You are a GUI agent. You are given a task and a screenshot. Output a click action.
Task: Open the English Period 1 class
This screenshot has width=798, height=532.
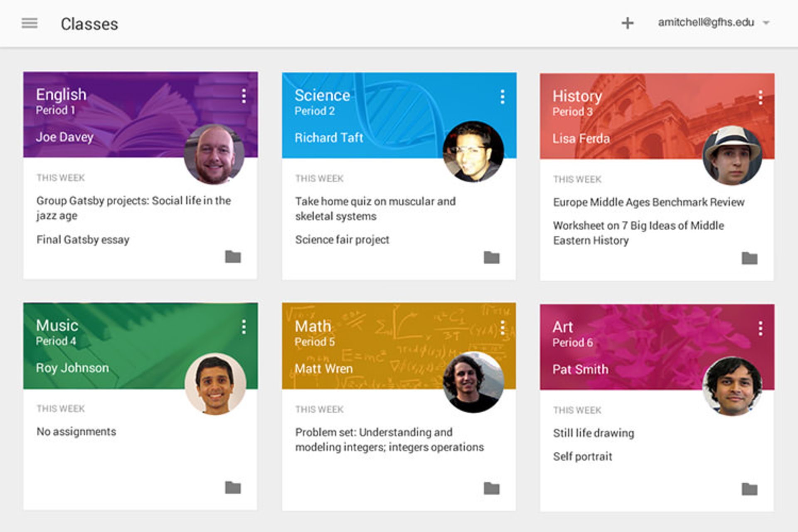click(x=61, y=95)
